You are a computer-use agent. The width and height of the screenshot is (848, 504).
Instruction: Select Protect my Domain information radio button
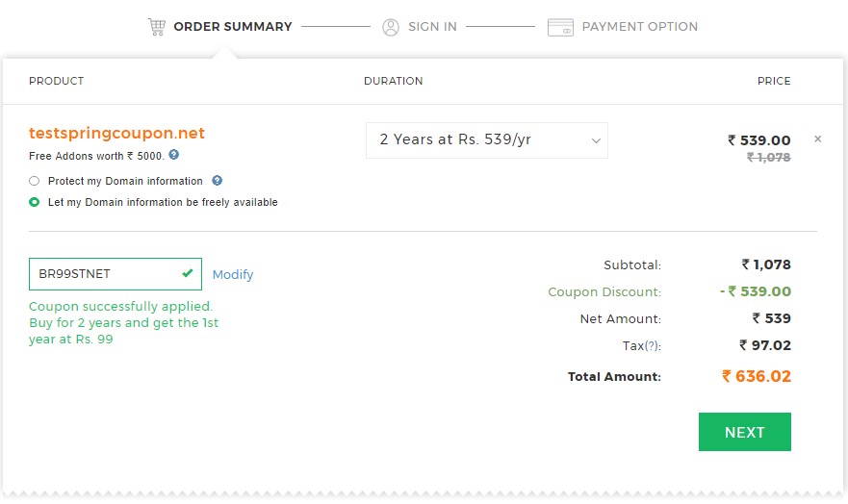[34, 181]
